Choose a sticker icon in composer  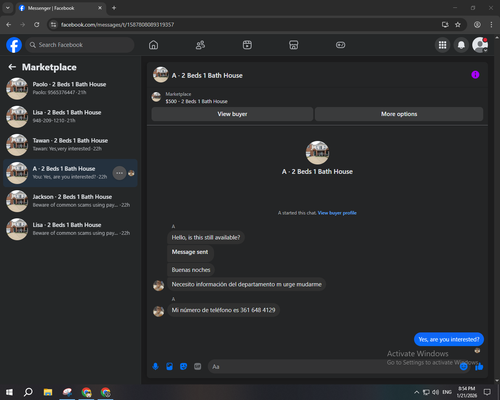[183, 367]
